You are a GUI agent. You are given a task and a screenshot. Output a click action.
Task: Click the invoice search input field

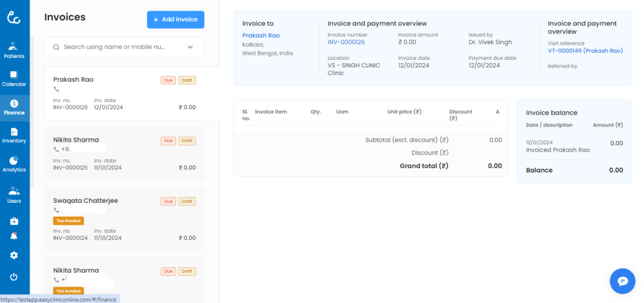coord(119,47)
